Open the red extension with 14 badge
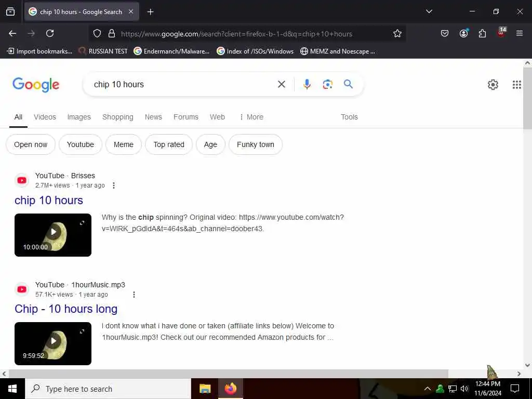Screen dimensions: 532x399 tap(501, 32)
